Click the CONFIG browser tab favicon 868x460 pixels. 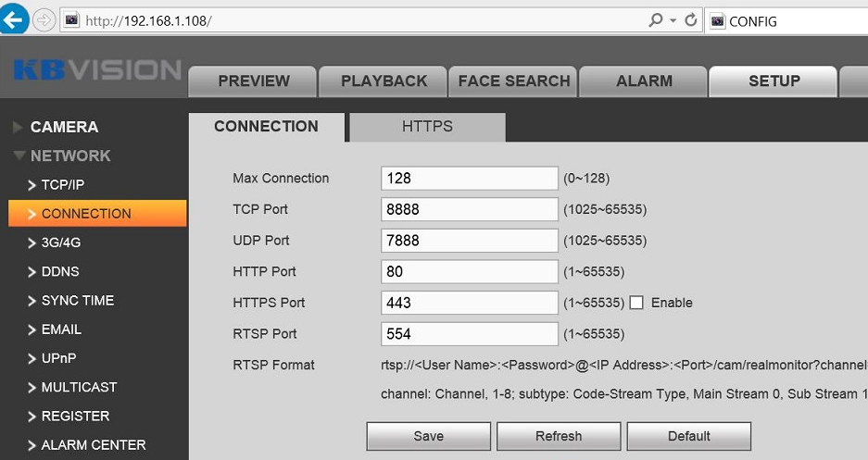(717, 21)
